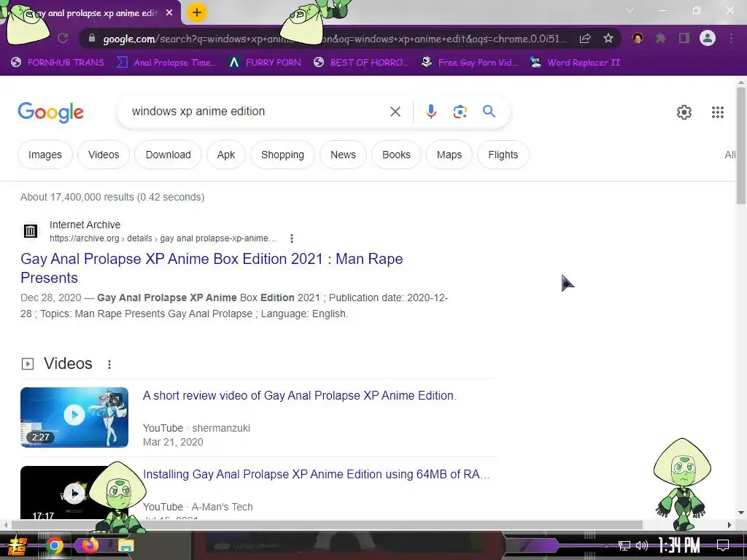Submit search with the magnifier icon

click(x=489, y=112)
